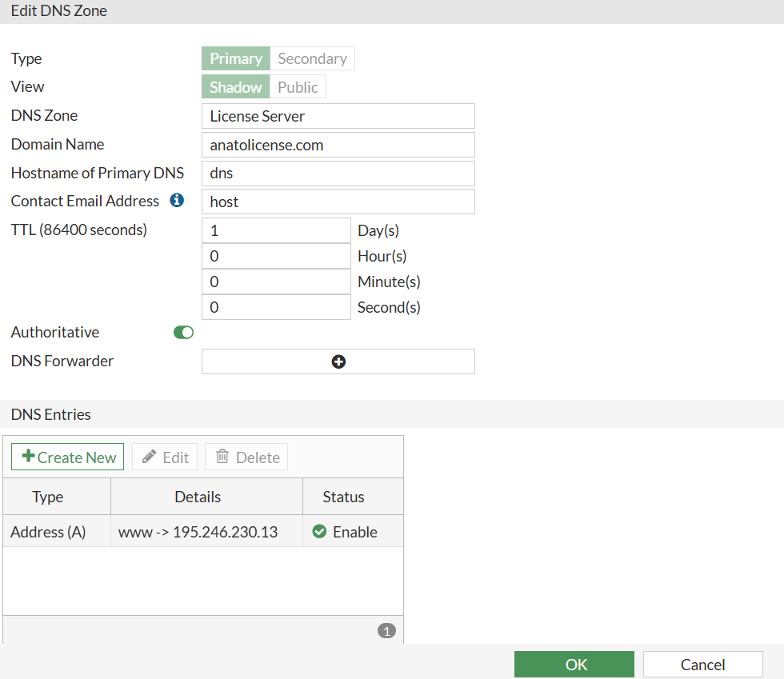Click Create New to add a DNS entry

pos(67,456)
